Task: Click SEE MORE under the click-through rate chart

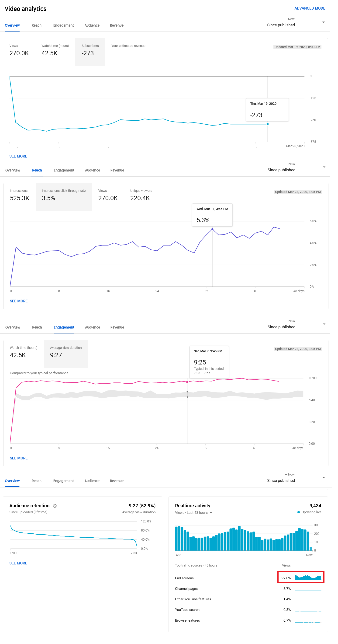Action: (19, 301)
